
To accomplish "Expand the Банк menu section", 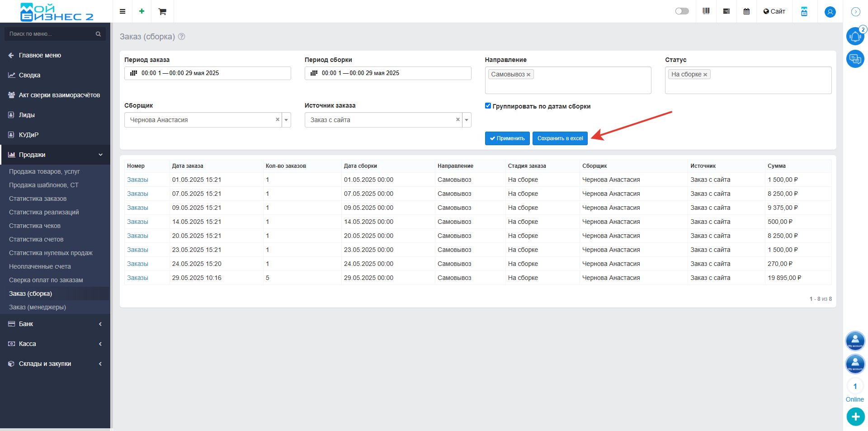I will coord(55,324).
